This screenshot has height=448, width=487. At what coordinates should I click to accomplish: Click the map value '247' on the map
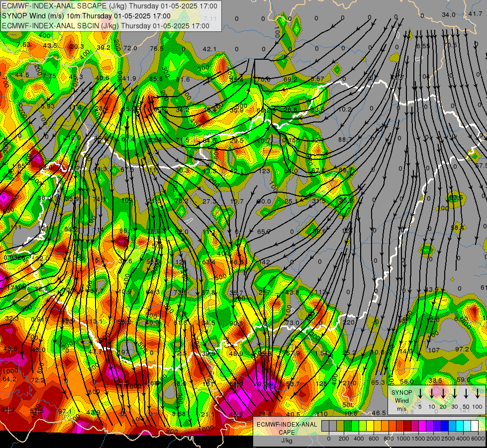click(x=265, y=293)
